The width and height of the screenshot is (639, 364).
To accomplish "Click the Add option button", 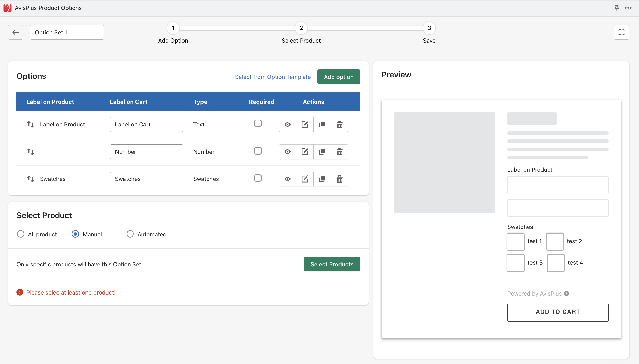I will pyautogui.click(x=339, y=77).
